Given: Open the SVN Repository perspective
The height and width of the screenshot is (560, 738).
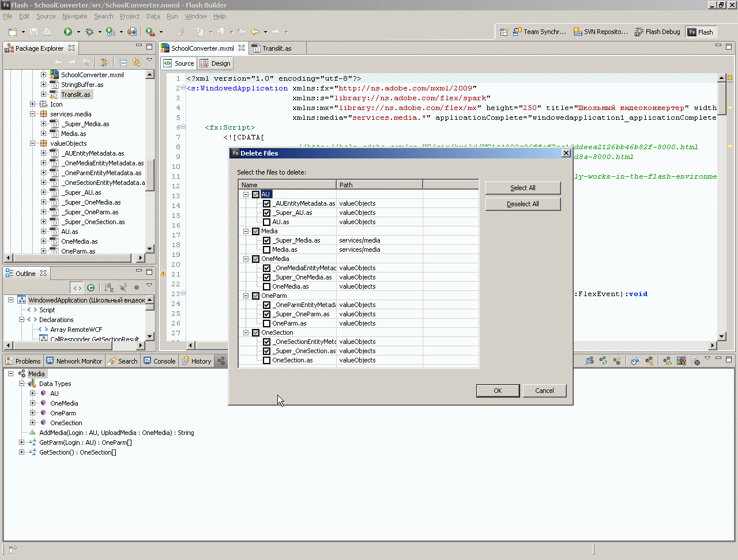Looking at the screenshot, I should pyautogui.click(x=600, y=32).
